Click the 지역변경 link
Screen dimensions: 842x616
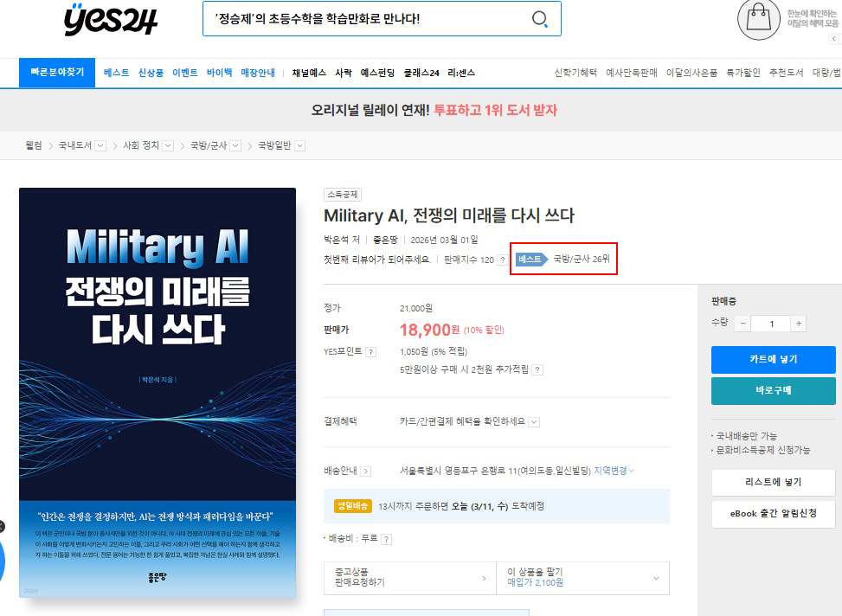614,471
